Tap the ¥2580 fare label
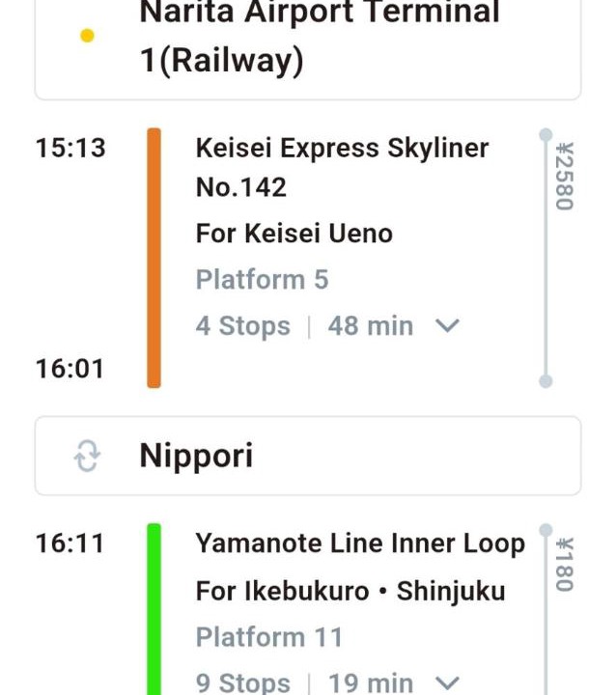The height and width of the screenshot is (695, 616). tap(565, 177)
